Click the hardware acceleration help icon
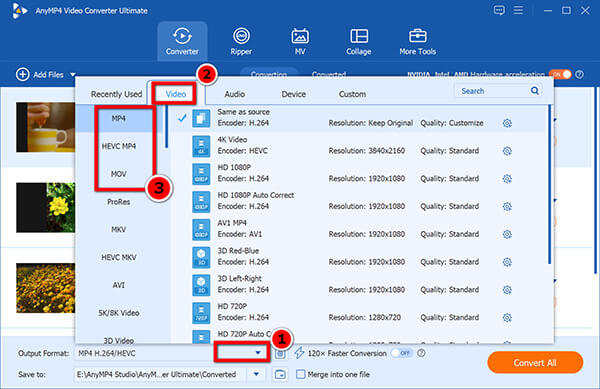 click(580, 74)
